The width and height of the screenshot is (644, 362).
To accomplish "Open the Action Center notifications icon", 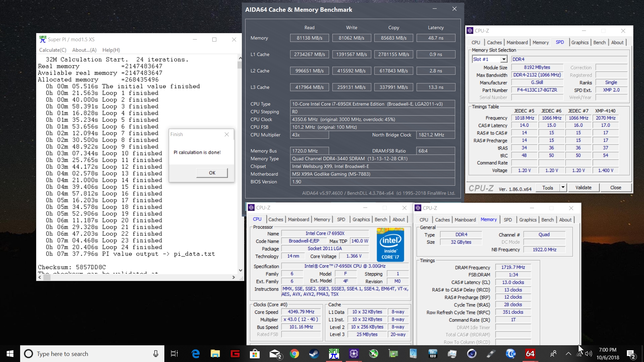I will (x=631, y=354).
